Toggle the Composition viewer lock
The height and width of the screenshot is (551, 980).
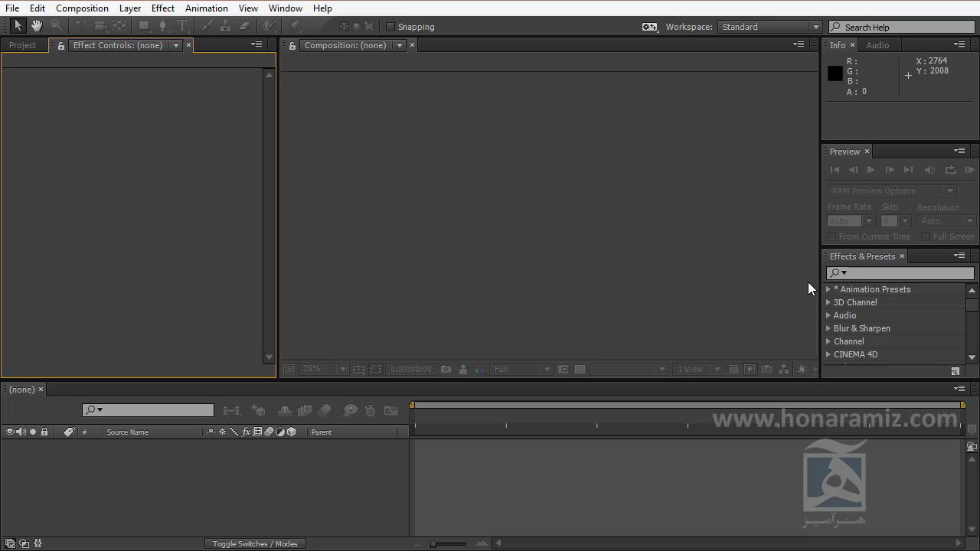[x=292, y=45]
